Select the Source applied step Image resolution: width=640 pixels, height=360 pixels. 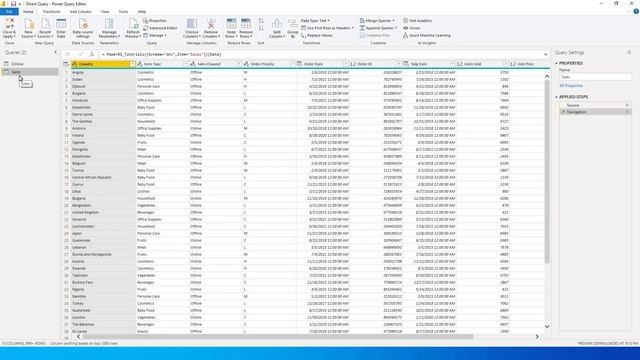click(595, 105)
